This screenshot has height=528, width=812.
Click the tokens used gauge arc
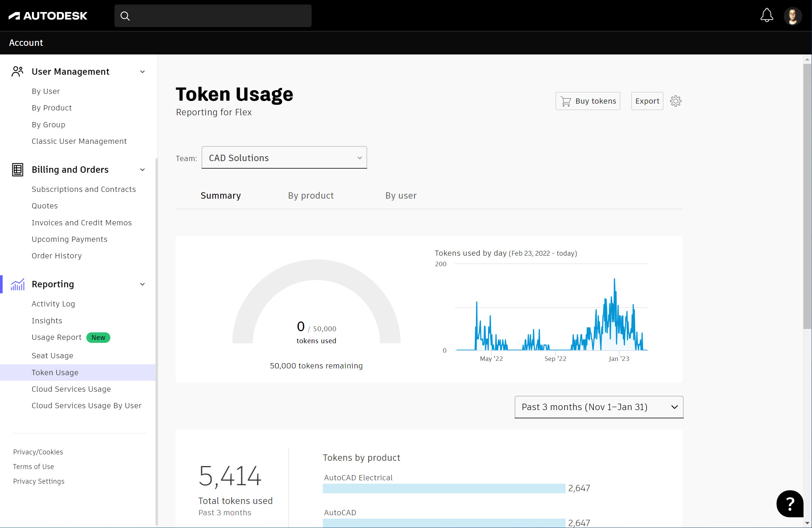coord(316,270)
